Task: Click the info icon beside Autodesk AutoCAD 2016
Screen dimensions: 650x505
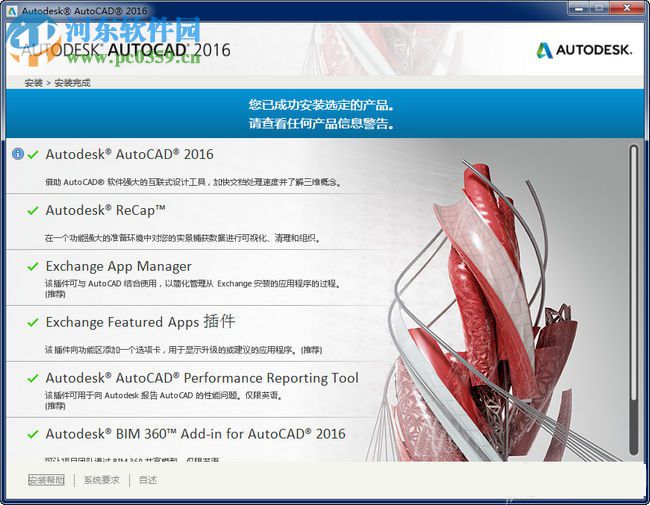Action: 18,154
